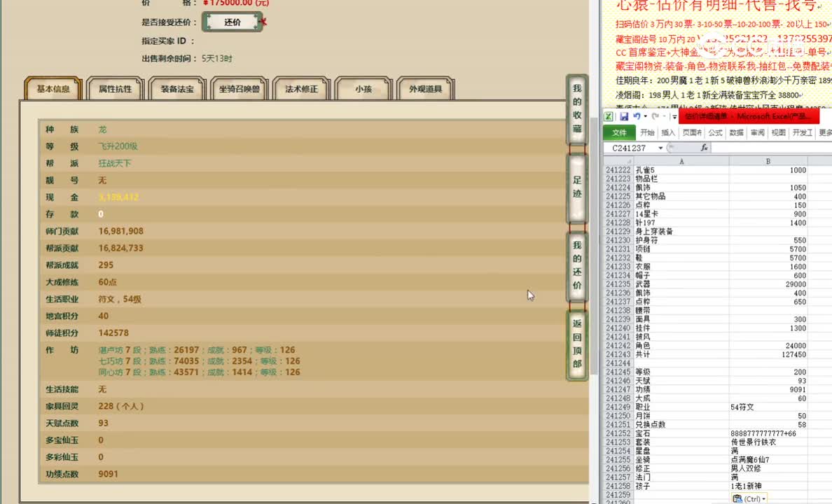This screenshot has width=832, height=504.
Task: Click the 返回顶部 side button
Action: click(x=577, y=344)
